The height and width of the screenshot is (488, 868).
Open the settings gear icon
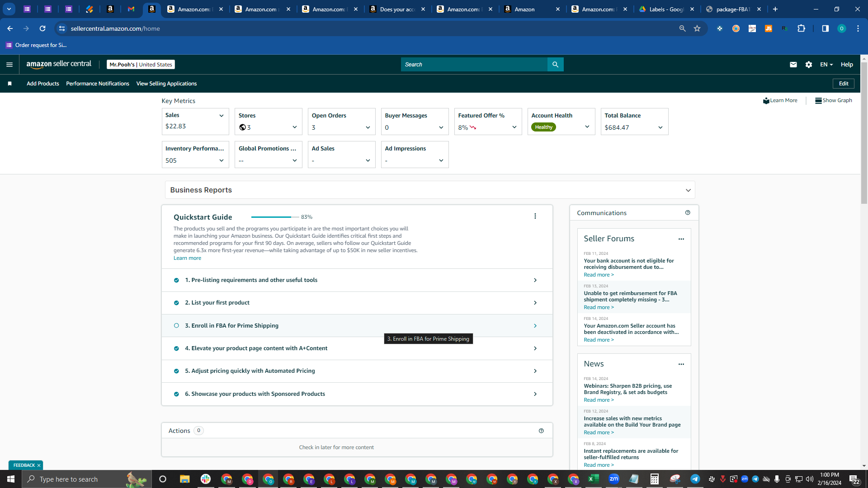[809, 65]
